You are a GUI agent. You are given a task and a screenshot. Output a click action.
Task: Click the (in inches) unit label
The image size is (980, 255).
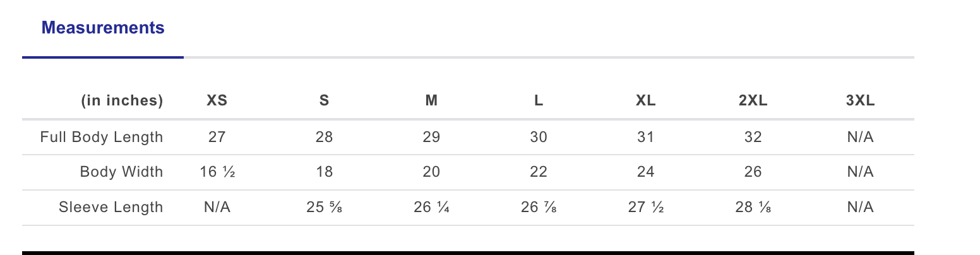click(x=122, y=100)
